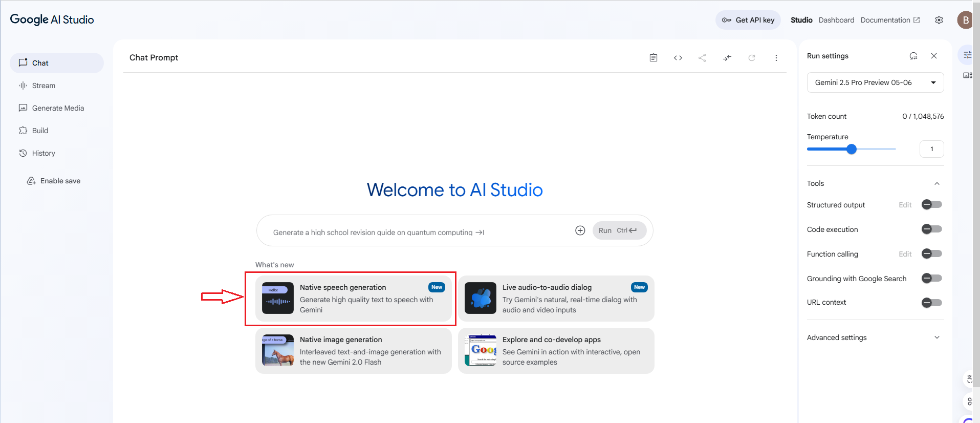Open the Stream section
This screenshot has width=980, height=423.
(57, 86)
